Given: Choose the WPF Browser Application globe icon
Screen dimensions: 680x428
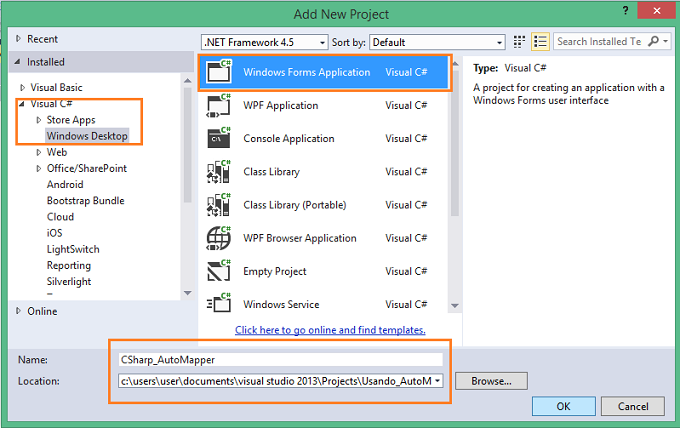Looking at the screenshot, I should [219, 238].
